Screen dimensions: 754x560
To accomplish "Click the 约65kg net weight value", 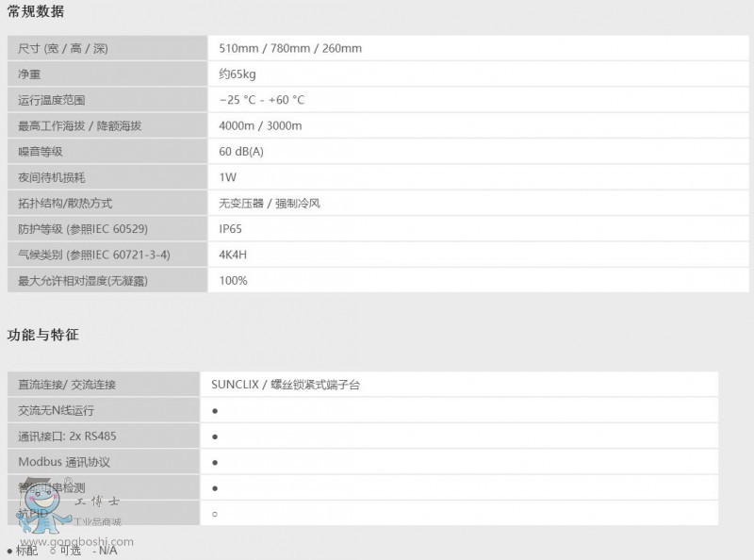I will click(238, 74).
